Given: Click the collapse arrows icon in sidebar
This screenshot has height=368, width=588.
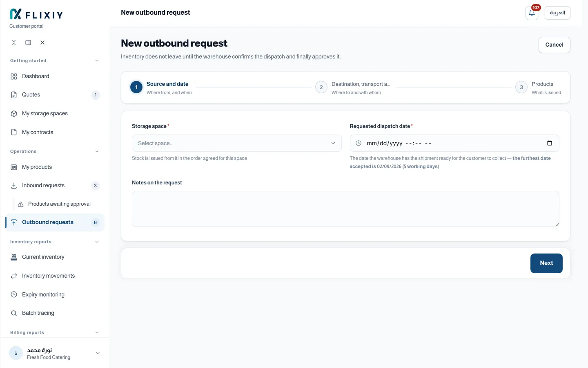Looking at the screenshot, I should [x=14, y=43].
